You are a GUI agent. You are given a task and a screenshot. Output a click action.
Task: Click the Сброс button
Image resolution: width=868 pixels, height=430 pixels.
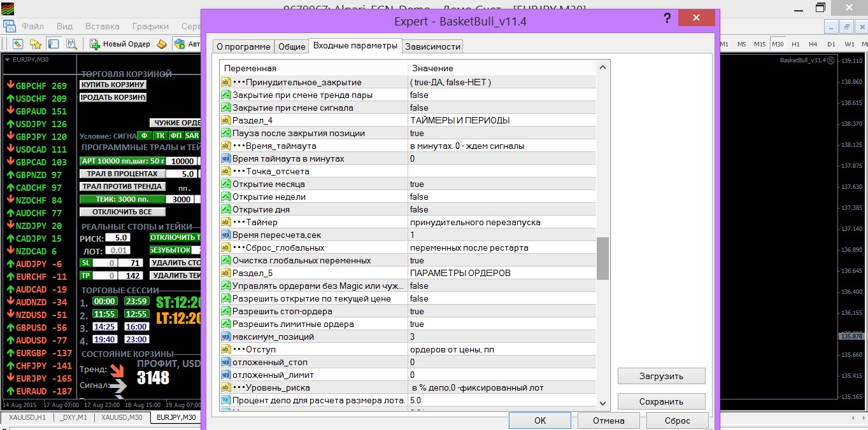click(x=678, y=420)
